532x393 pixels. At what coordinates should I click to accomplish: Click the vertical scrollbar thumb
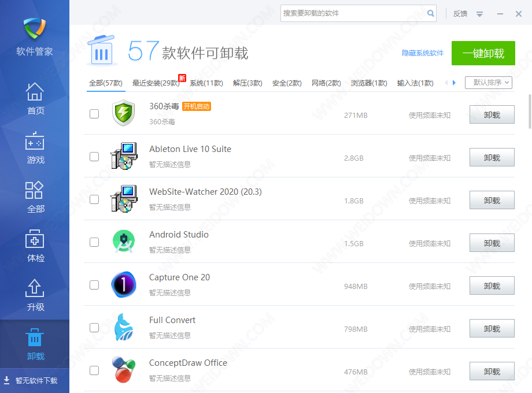[530, 112]
